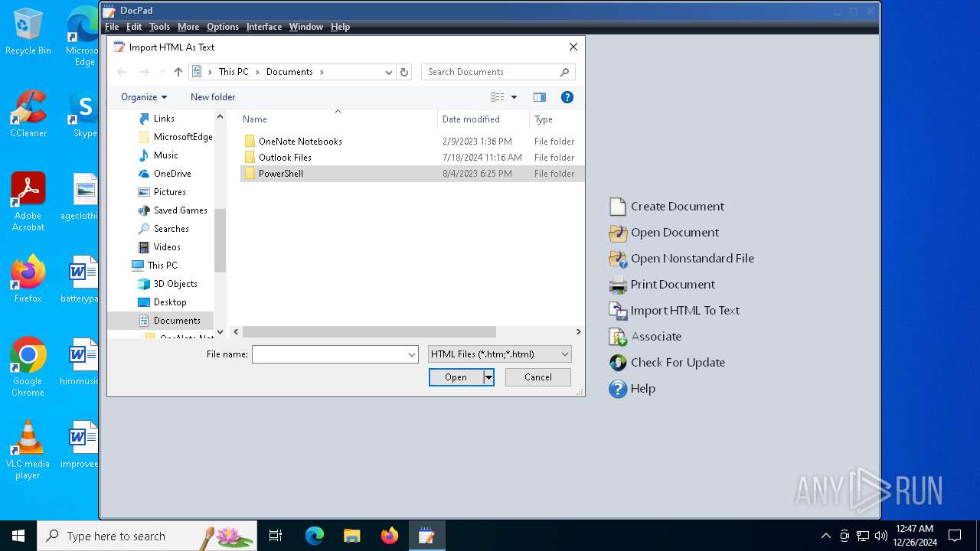Screen dimensions: 980x551
Task: Sort by the Type column header
Action: click(x=556, y=119)
